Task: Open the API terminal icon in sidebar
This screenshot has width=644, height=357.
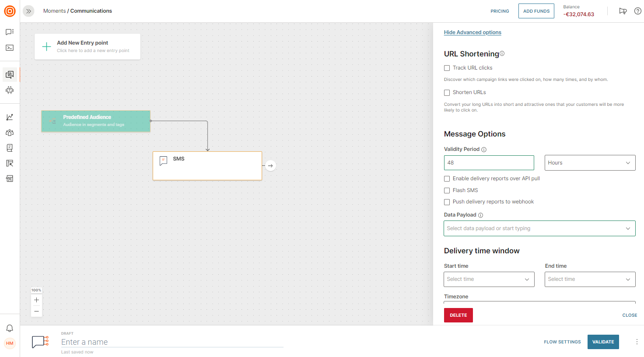Action: pyautogui.click(x=10, y=48)
